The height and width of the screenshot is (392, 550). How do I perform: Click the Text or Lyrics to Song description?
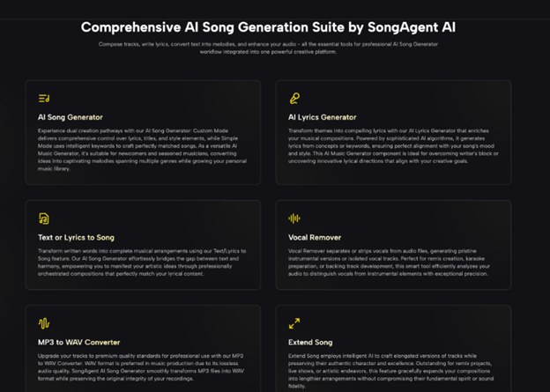(142, 263)
